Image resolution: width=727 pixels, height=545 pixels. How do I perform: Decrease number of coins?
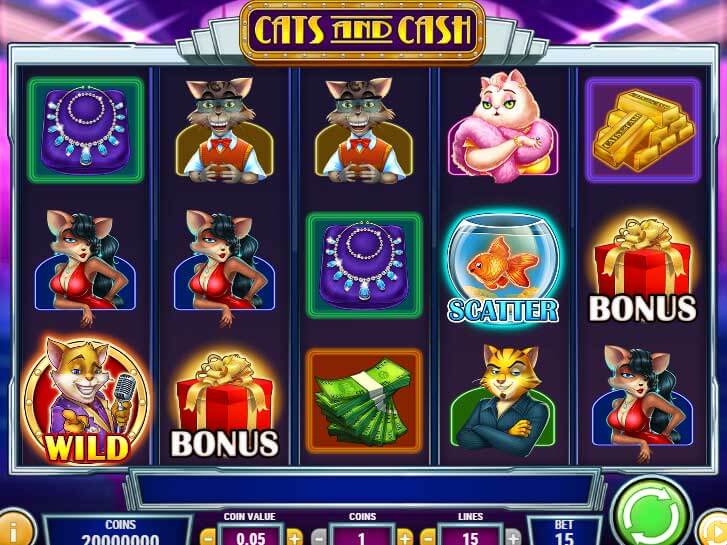point(318,537)
